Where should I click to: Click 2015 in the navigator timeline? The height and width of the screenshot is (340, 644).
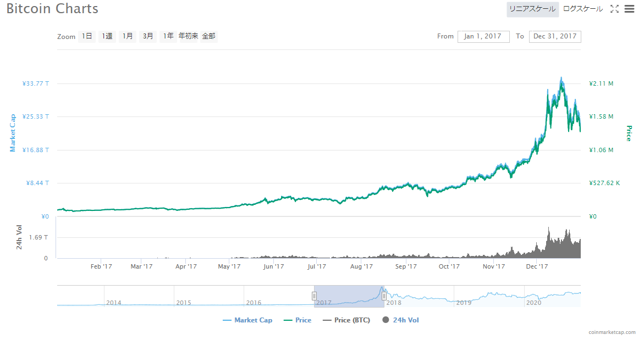(x=184, y=303)
